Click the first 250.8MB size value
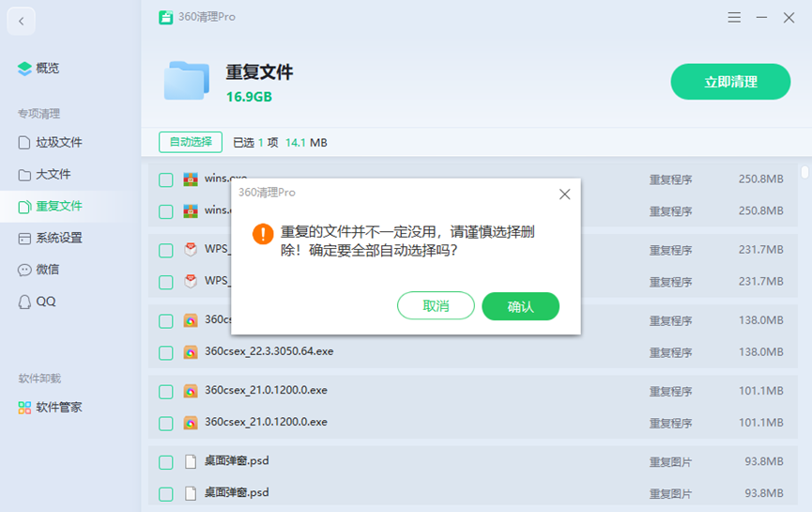Image resolution: width=812 pixels, height=512 pixels. (760, 179)
